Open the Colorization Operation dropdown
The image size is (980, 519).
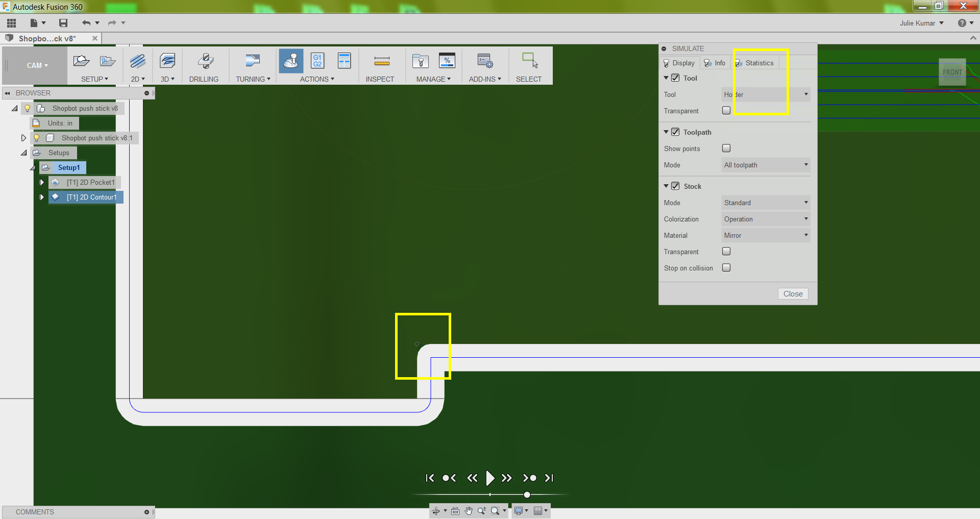click(766, 219)
